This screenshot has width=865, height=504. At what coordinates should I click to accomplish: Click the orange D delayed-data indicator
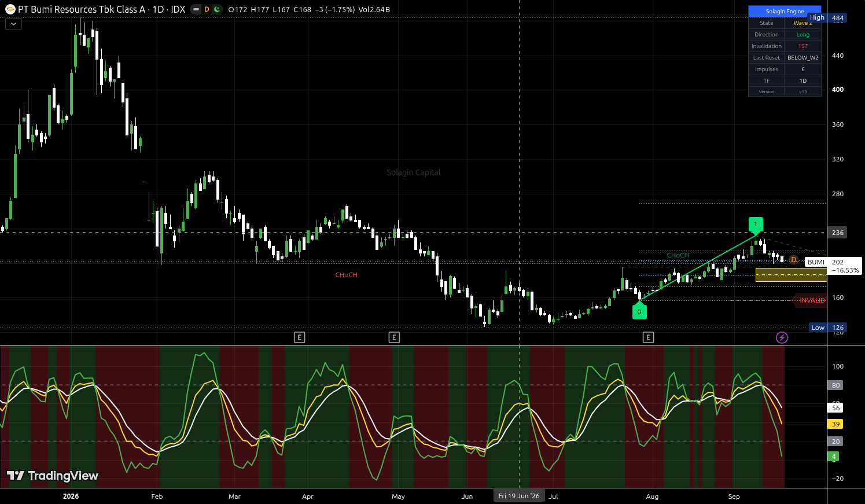(207, 9)
